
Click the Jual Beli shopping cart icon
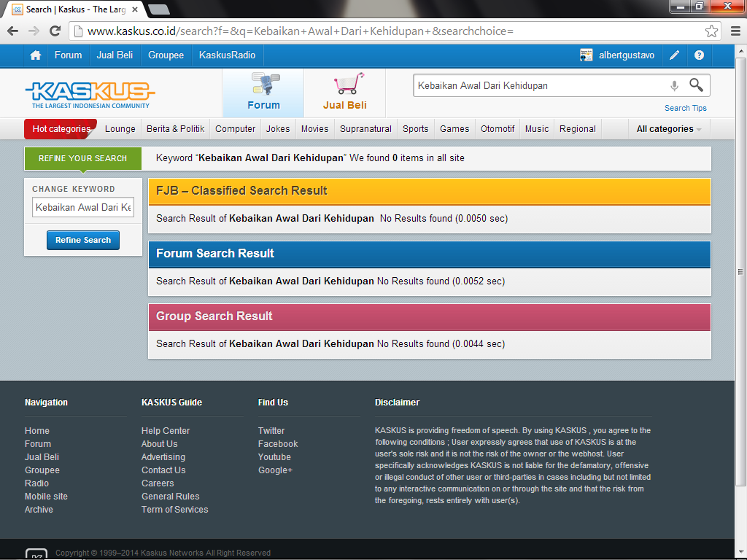coord(349,84)
